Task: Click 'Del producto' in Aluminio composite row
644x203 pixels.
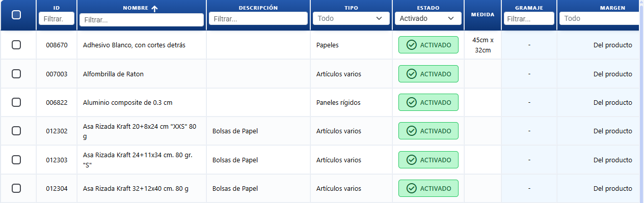Action: click(x=612, y=102)
